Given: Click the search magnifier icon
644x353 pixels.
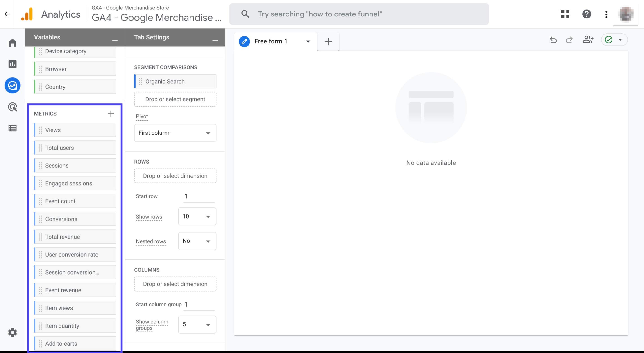Looking at the screenshot, I should click(x=245, y=14).
